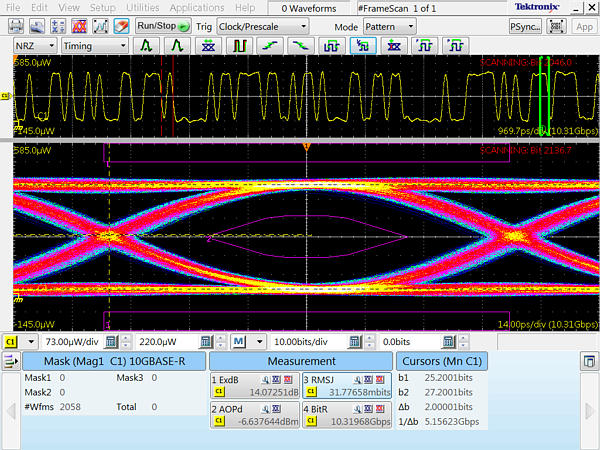The image size is (600, 450).
Task: Open the NRZ signal type dropdown
Action: [35, 46]
